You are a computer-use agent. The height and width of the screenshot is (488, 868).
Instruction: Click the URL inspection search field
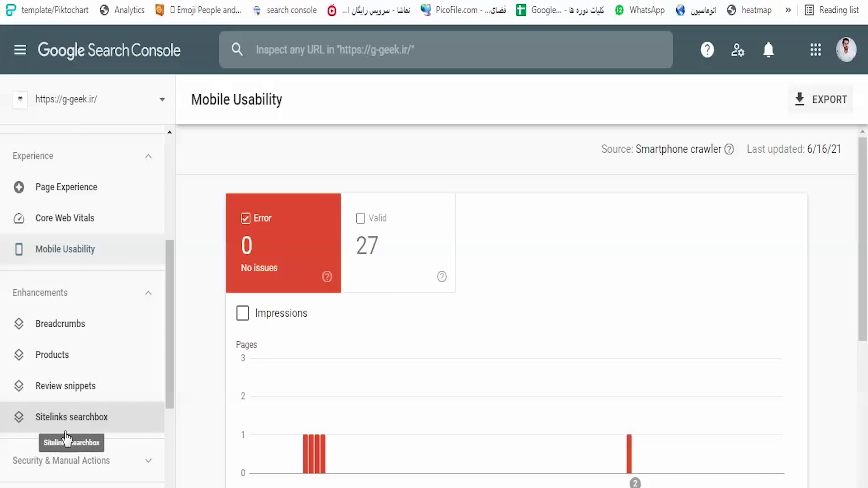[x=452, y=50]
